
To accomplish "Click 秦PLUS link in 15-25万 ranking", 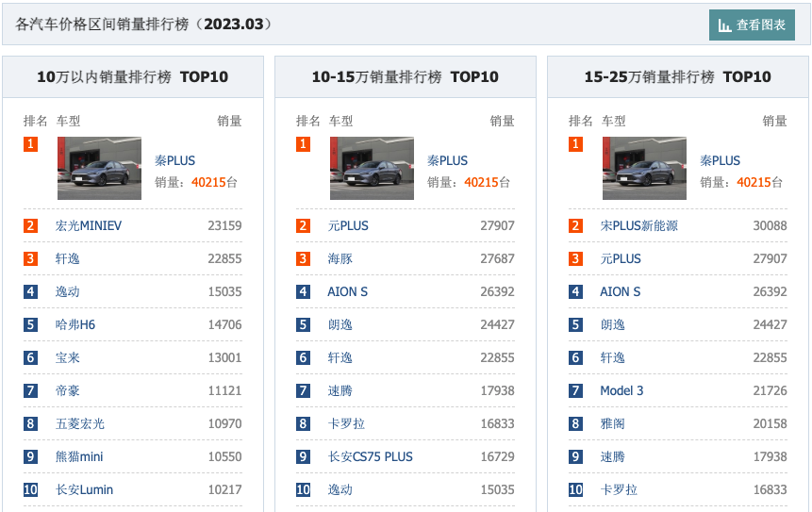I will tap(720, 160).
